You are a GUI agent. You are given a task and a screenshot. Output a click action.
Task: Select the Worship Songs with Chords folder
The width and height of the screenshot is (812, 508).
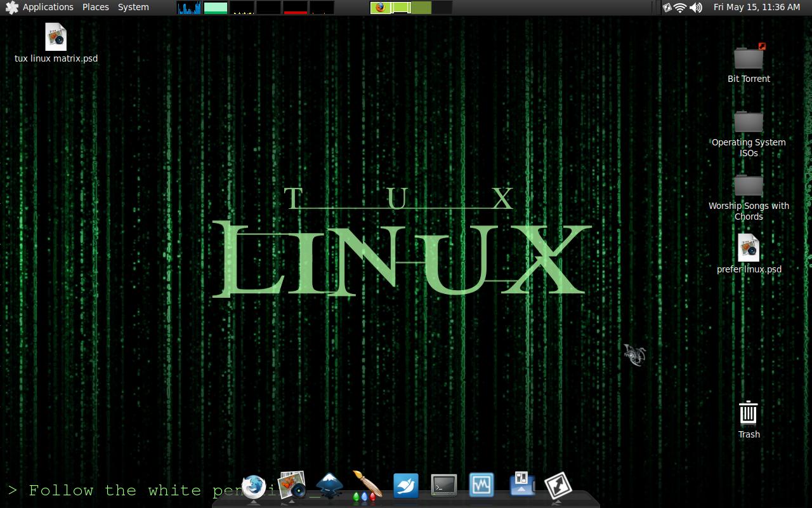point(749,185)
